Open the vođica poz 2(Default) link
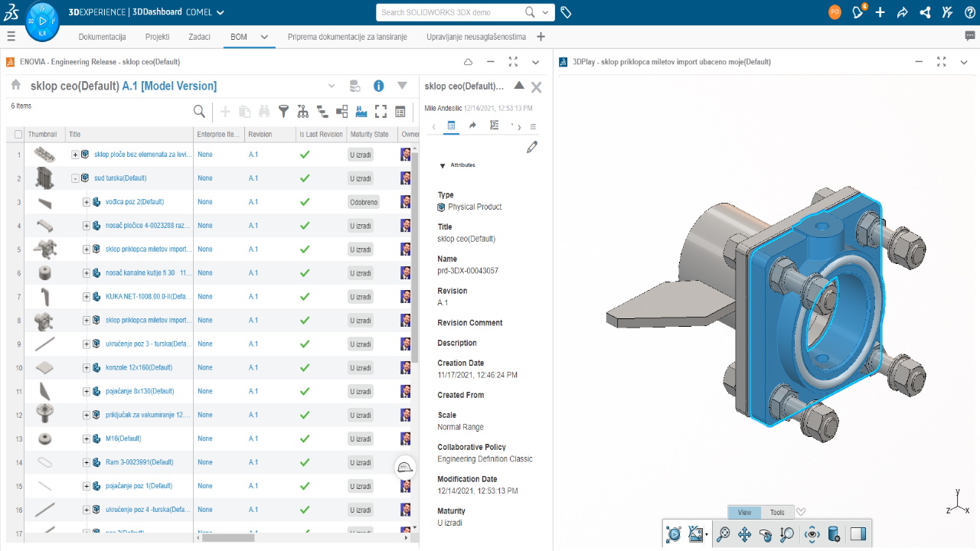Screen dimensions: 980x551 (x=134, y=202)
